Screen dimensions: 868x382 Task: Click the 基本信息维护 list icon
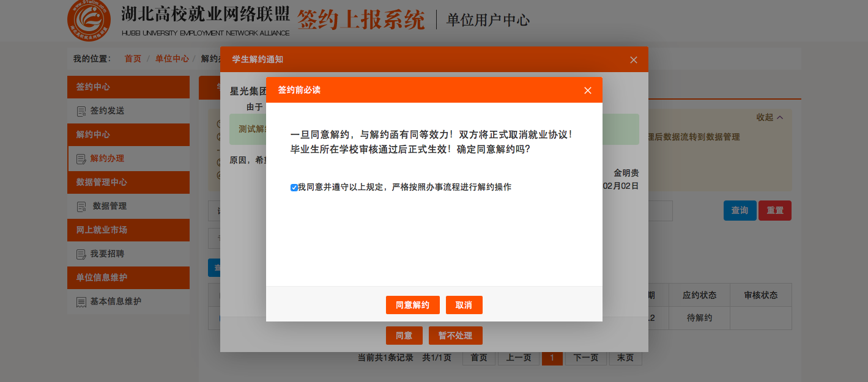tap(81, 302)
